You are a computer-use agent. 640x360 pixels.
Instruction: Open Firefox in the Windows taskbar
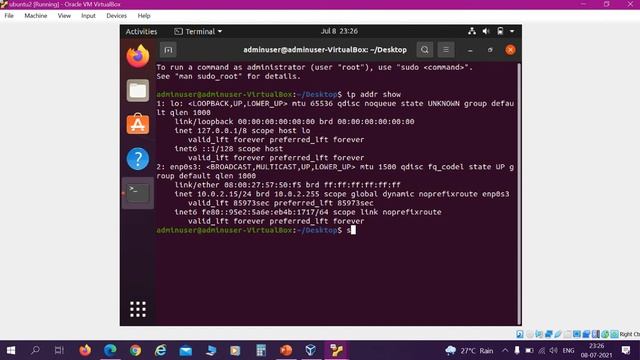[x=85, y=350]
